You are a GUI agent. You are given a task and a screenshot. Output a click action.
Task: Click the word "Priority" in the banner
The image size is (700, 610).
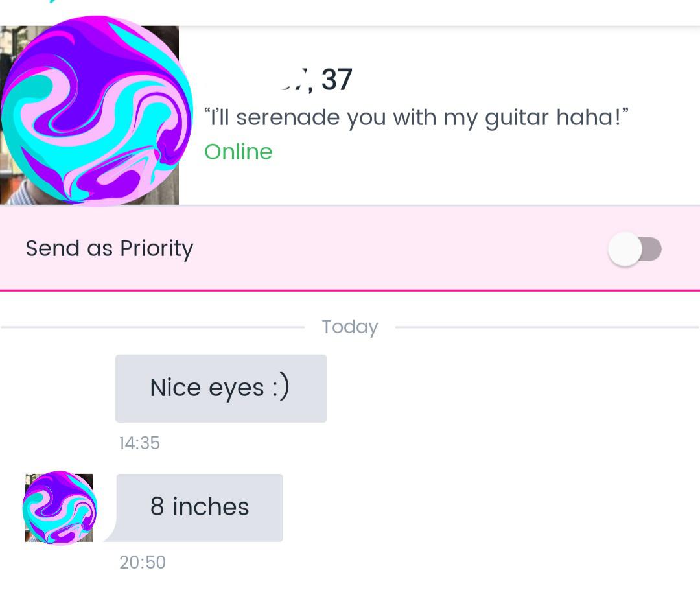(156, 249)
